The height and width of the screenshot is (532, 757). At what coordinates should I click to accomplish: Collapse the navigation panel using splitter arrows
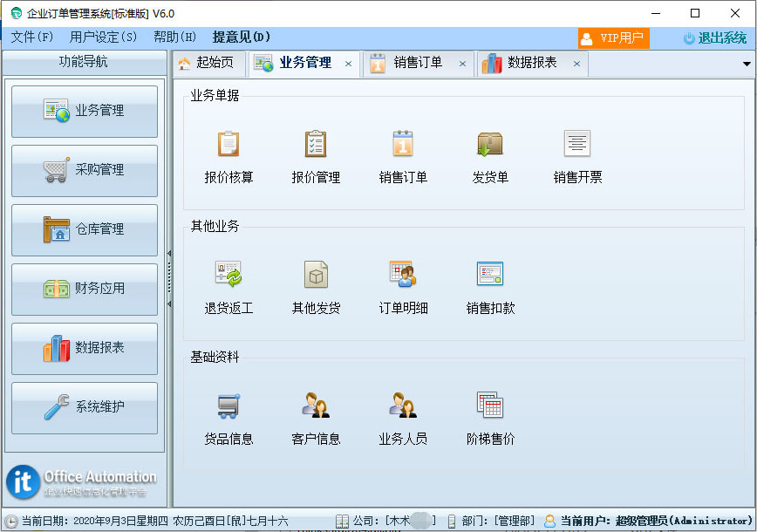169,254
